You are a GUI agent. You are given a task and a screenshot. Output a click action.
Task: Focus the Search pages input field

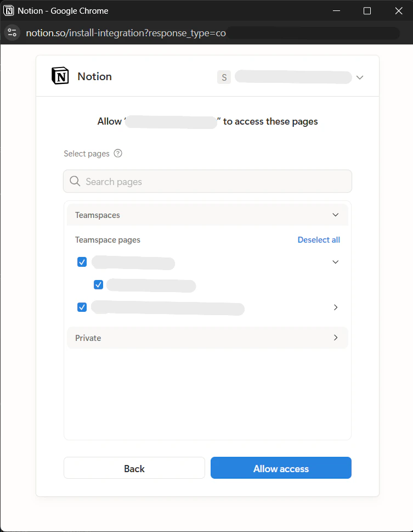207,181
